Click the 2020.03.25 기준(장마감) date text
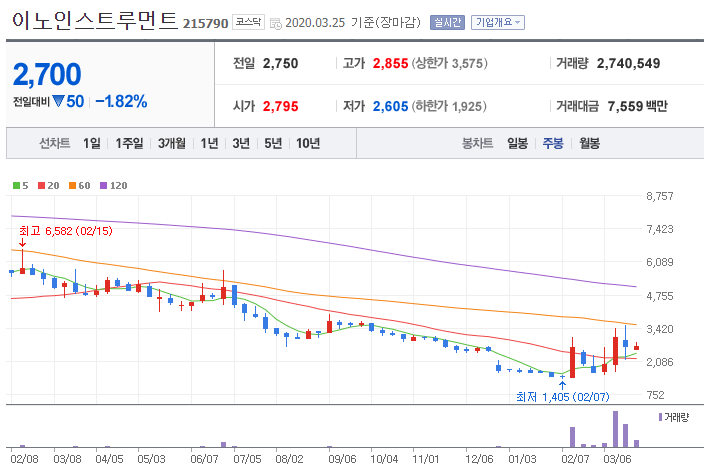 click(353, 22)
